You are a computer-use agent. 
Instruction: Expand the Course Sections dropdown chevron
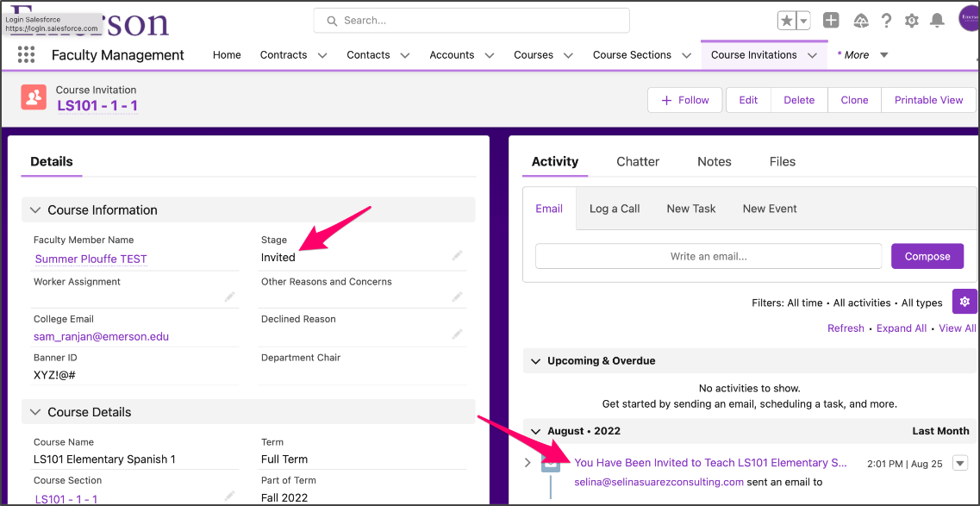[687, 55]
